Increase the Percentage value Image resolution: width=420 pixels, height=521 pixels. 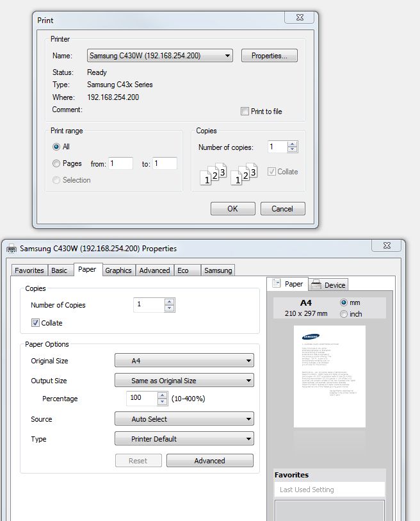(x=162, y=395)
